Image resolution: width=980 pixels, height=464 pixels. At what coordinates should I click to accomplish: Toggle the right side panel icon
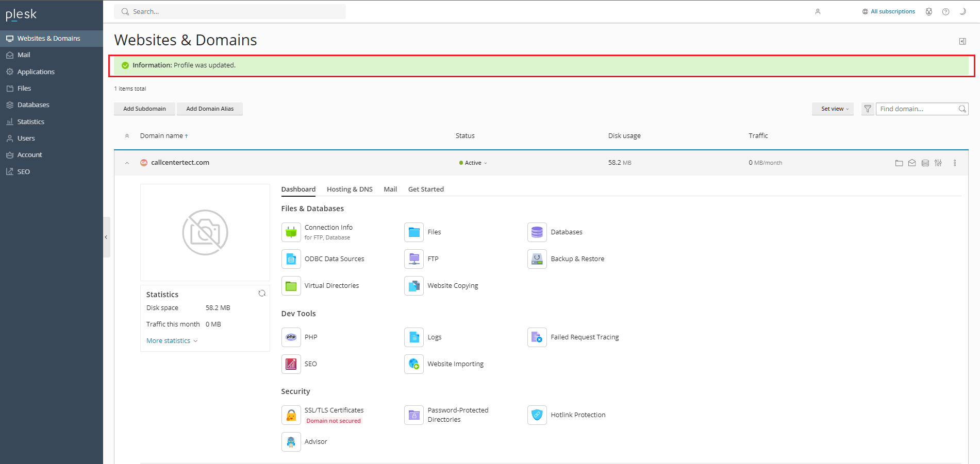(962, 41)
